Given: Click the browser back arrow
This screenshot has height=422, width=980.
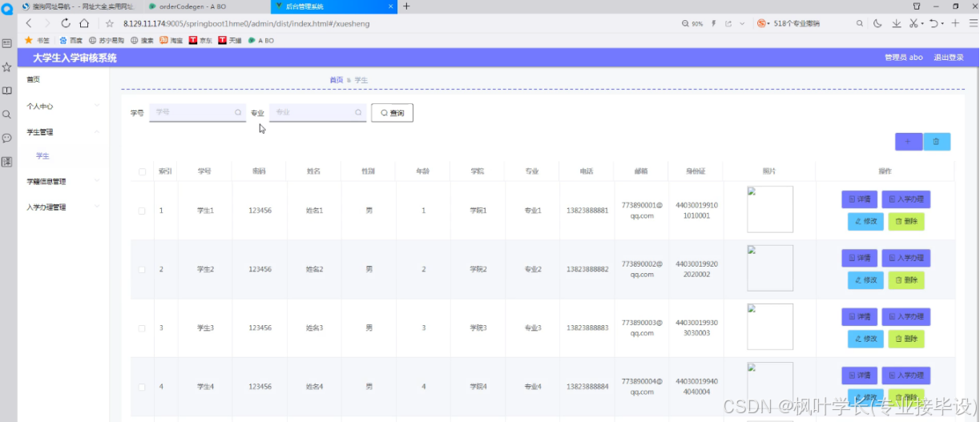Looking at the screenshot, I should pyautogui.click(x=29, y=23).
